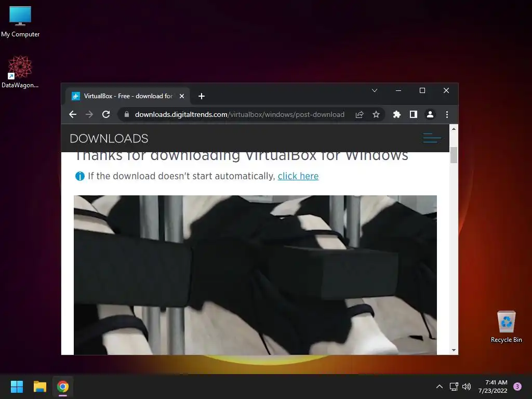Click the Chrome taskbar icon
This screenshot has width=532, height=399.
pos(63,387)
